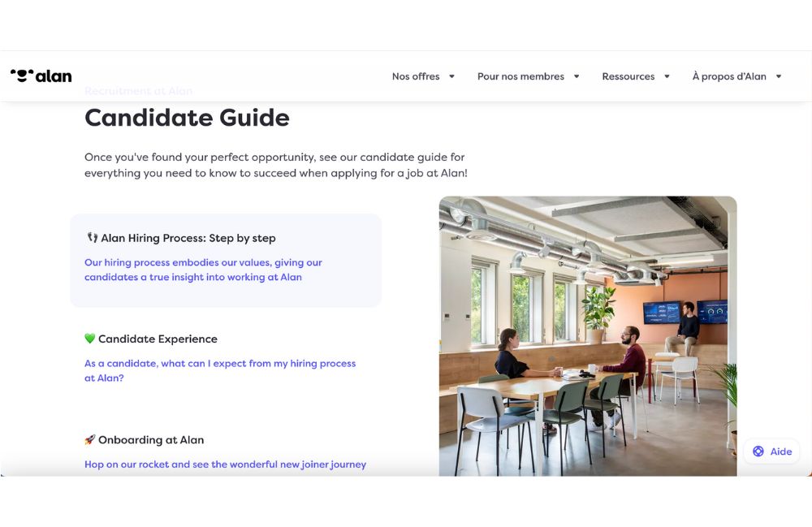Click the green heart icon

tap(89, 339)
